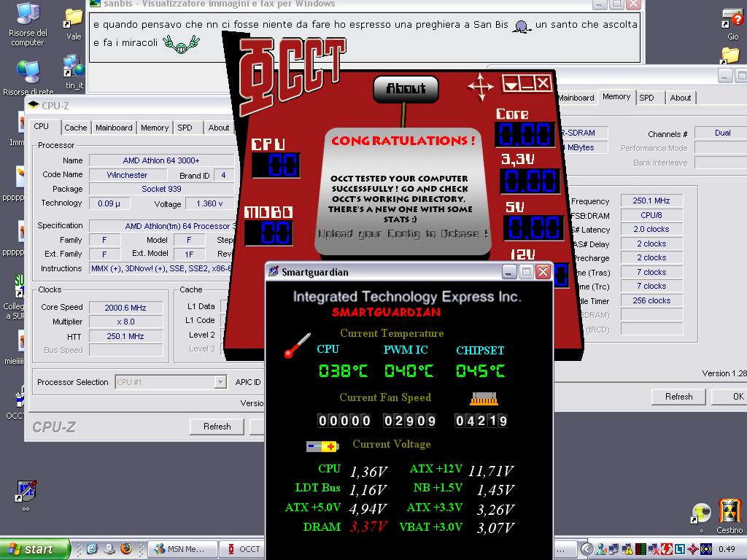Click the disc shortcut beside Cestino
747x560 pixels.
coord(701,514)
